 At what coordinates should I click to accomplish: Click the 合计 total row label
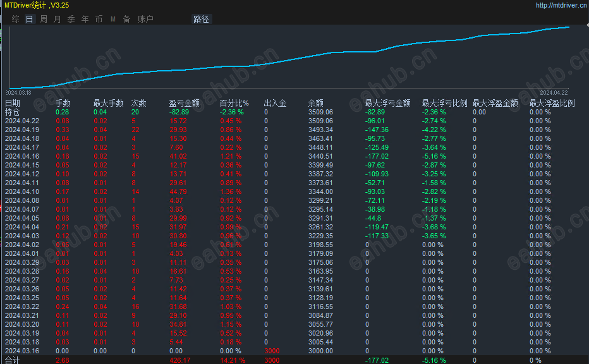pyautogui.click(x=12, y=360)
